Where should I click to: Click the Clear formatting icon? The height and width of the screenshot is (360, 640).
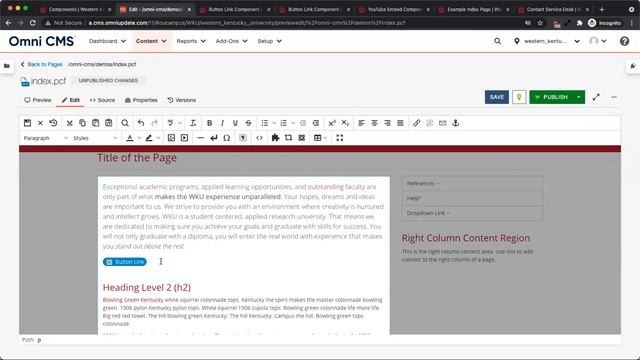(x=193, y=123)
